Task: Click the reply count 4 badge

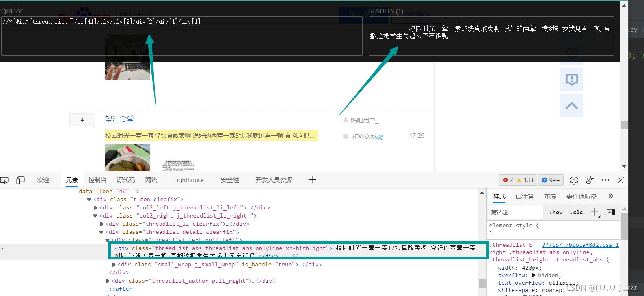Action: click(82, 120)
